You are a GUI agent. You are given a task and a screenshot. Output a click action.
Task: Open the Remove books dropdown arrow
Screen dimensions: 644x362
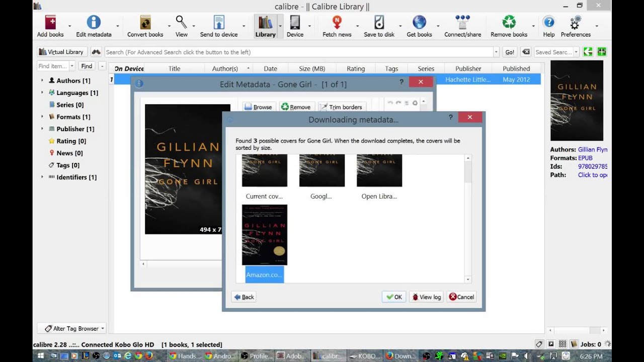click(x=533, y=26)
